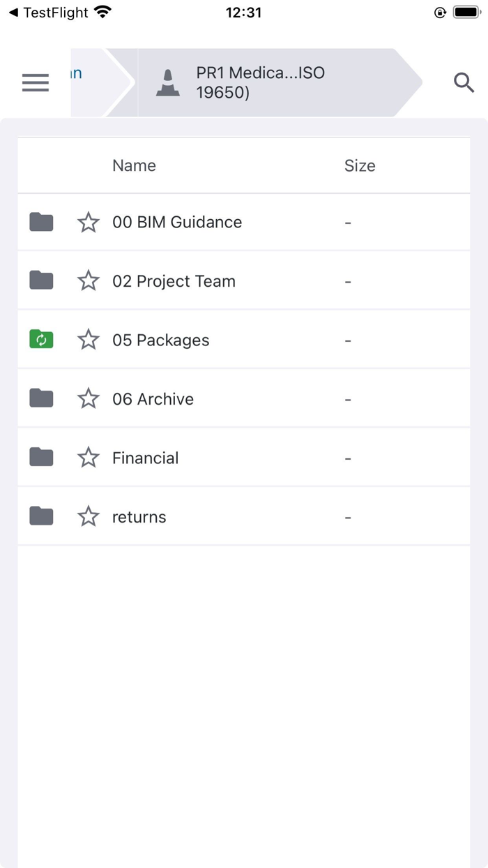This screenshot has width=488, height=868.
Task: Open the returns folder
Action: (139, 516)
